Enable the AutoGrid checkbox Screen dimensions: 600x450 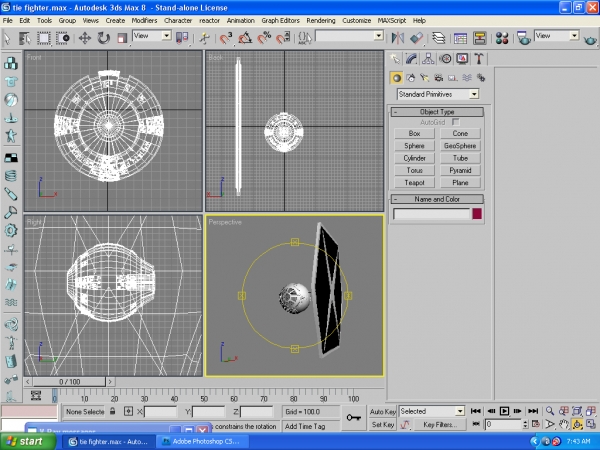click(455, 122)
